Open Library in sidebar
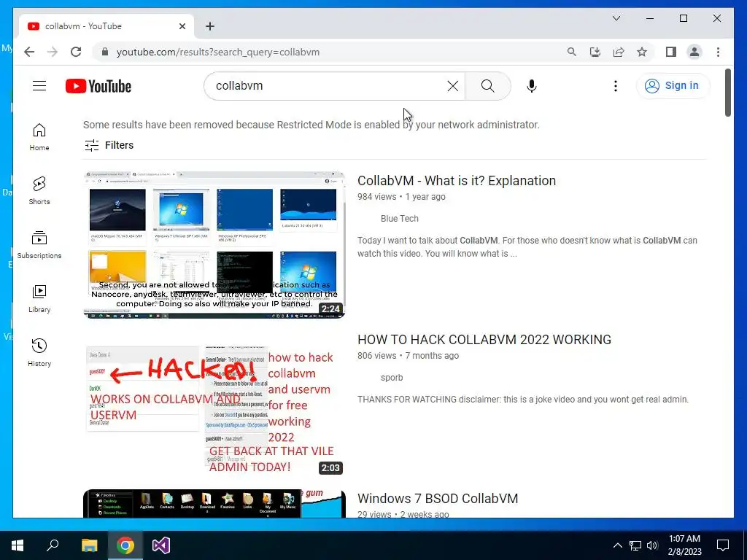This screenshot has width=747, height=560. (x=39, y=298)
